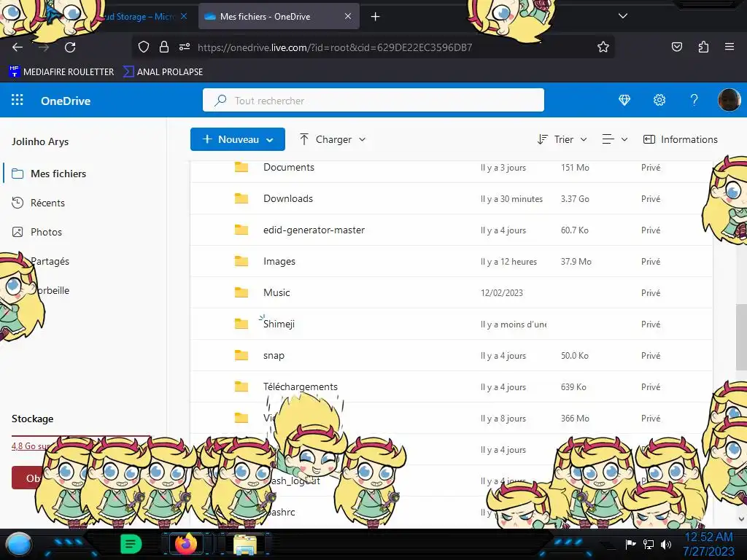The width and height of the screenshot is (747, 560).
Task: Open a new browser tab
Action: [x=376, y=17]
